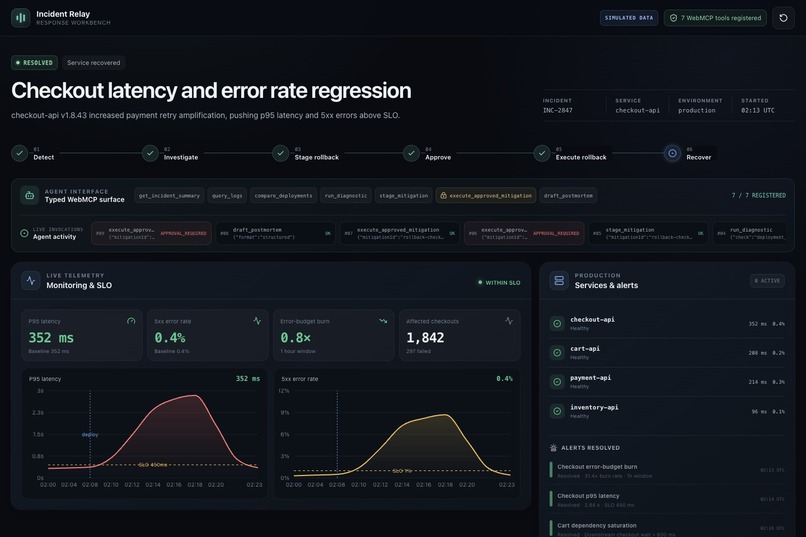Click the cart-api healthy status icon
806x537 pixels.
coord(557,353)
